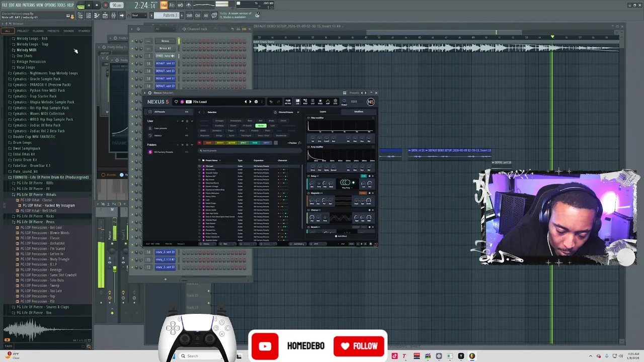Open the Pattern 3 selector dropdown

[167, 15]
